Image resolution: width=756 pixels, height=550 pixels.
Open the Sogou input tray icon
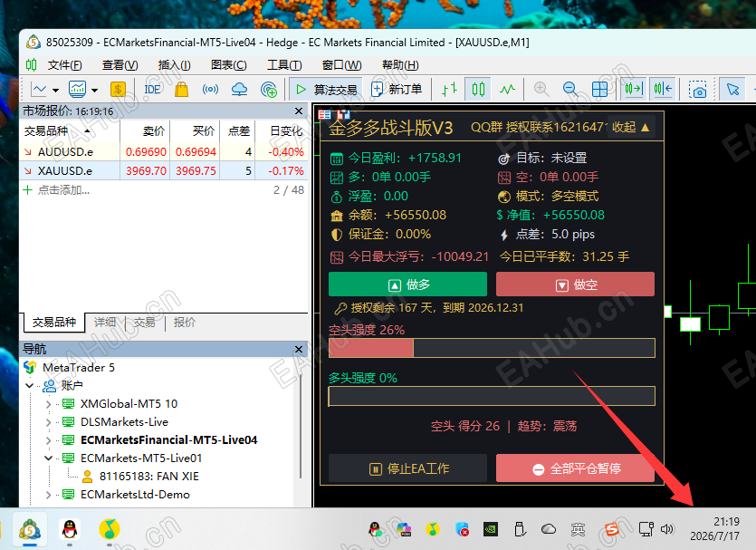(612, 529)
